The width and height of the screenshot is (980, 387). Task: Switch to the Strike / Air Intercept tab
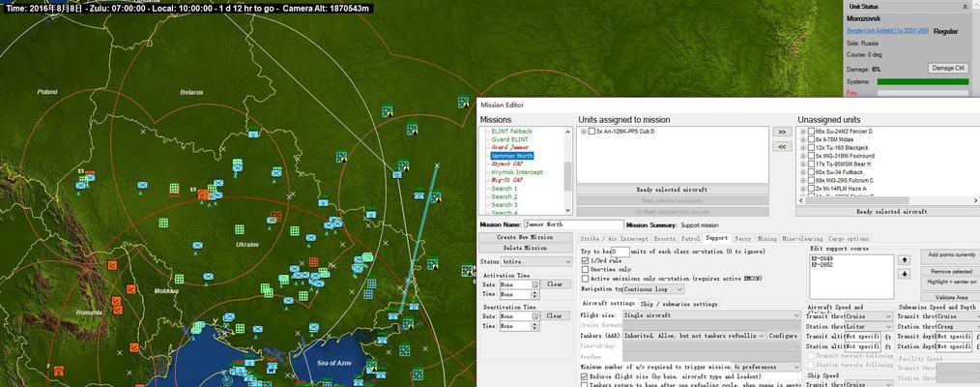tap(615, 239)
